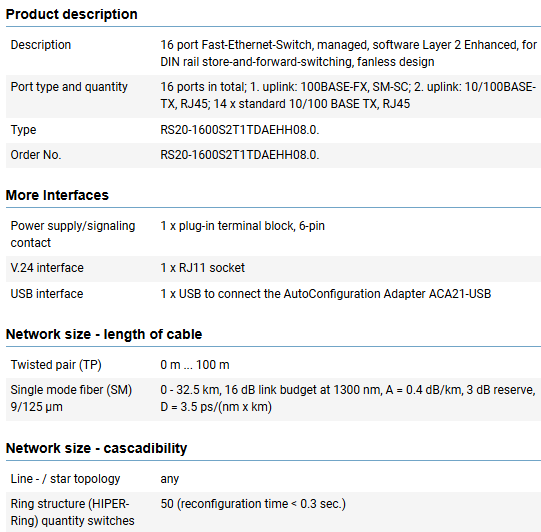The width and height of the screenshot is (541, 532).
Task: Click the Product description heading
Action: tap(71, 14)
